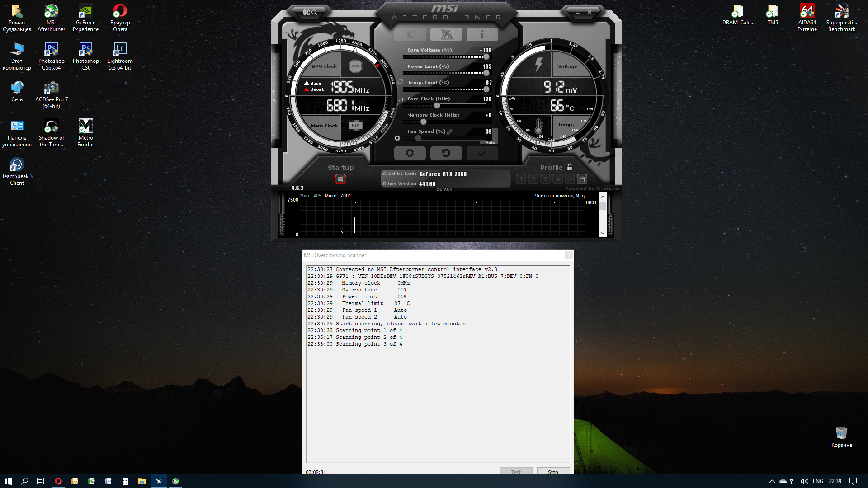This screenshot has width=868, height=488.
Task: Open the curve editor bars icon
Action: point(401,99)
